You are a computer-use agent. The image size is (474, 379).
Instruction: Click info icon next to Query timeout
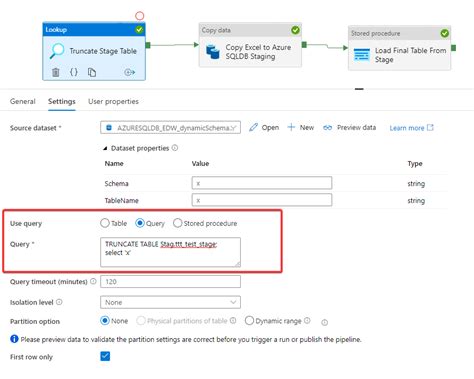[93, 281]
